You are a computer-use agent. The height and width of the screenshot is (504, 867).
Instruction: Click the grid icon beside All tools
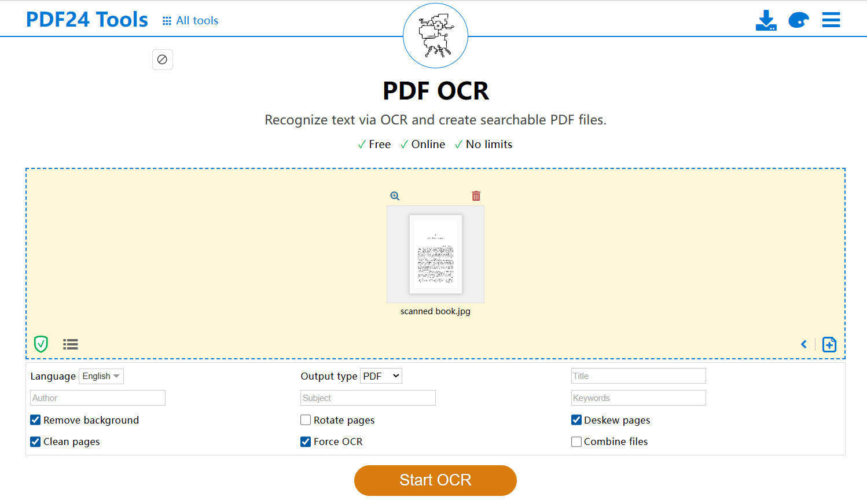click(x=167, y=21)
